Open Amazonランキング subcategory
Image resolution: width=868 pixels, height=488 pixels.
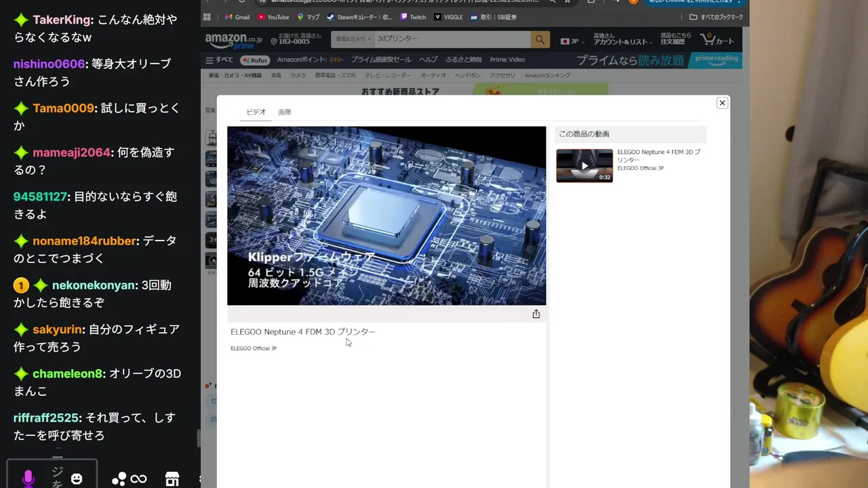(547, 75)
